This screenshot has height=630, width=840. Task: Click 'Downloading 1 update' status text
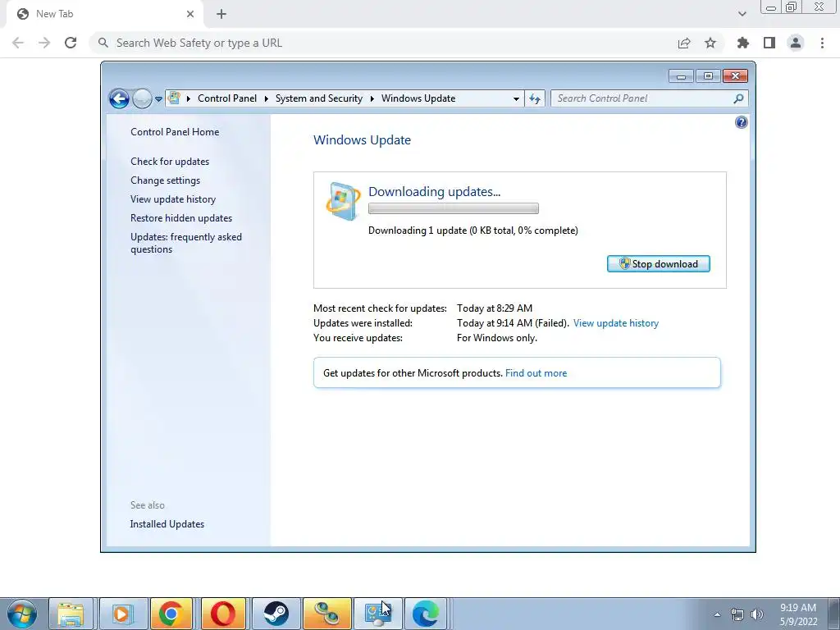pos(473,231)
